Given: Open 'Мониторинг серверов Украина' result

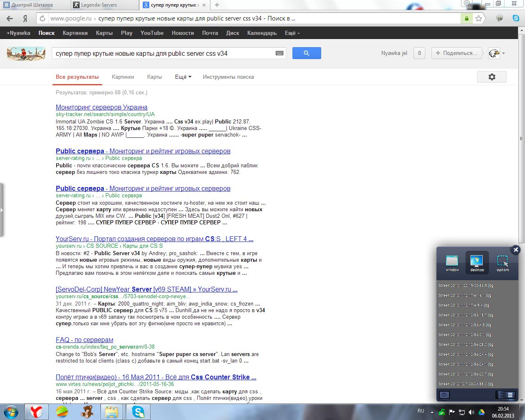Looking at the screenshot, I should click(102, 107).
